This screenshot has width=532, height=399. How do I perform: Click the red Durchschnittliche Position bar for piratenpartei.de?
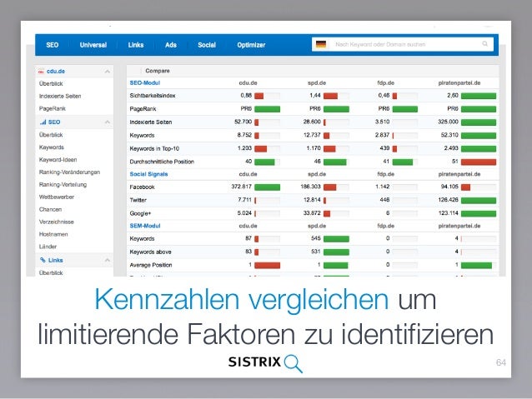pyautogui.click(x=479, y=162)
